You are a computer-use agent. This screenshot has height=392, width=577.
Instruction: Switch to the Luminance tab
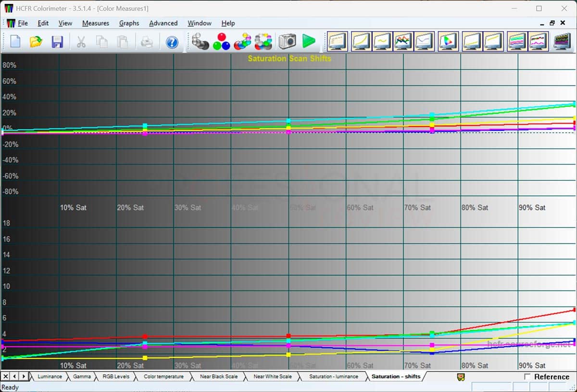[x=50, y=377]
